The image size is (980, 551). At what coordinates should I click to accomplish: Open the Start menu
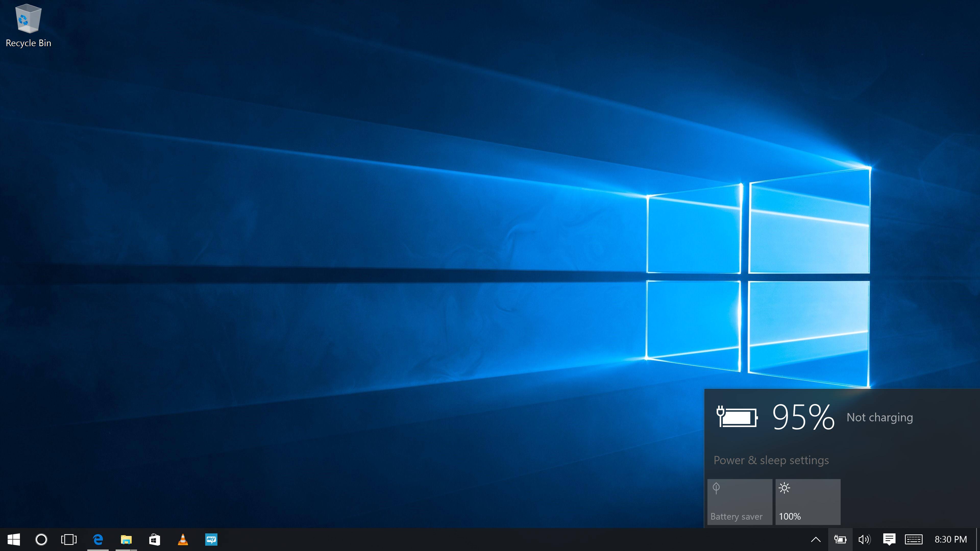pyautogui.click(x=14, y=539)
